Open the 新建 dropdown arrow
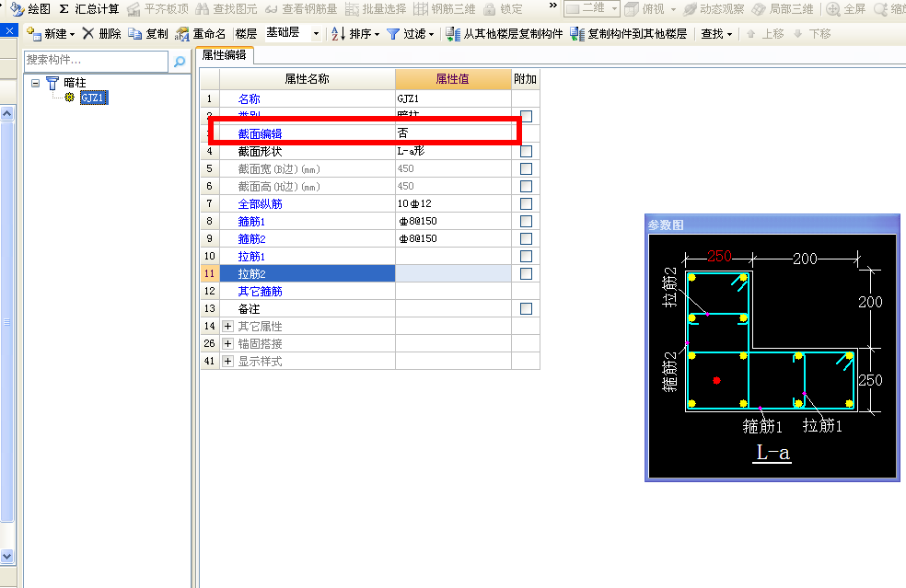This screenshot has height=588, width=906. tap(72, 35)
